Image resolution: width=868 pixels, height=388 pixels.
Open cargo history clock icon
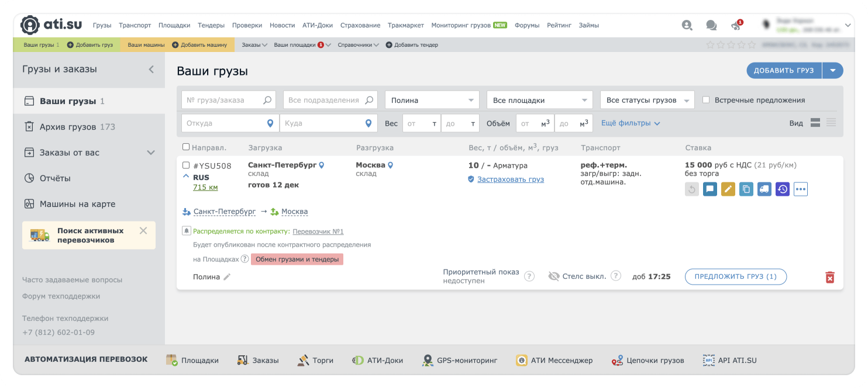(782, 189)
